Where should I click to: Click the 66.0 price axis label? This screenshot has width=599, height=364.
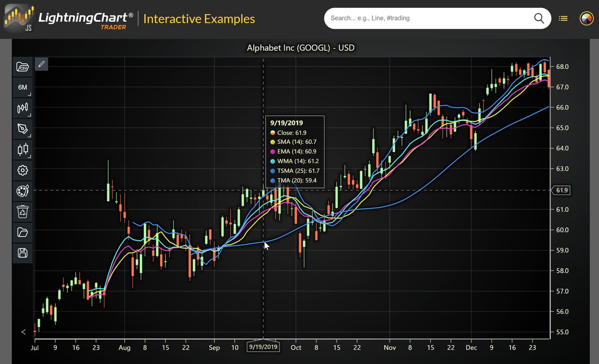click(x=562, y=107)
